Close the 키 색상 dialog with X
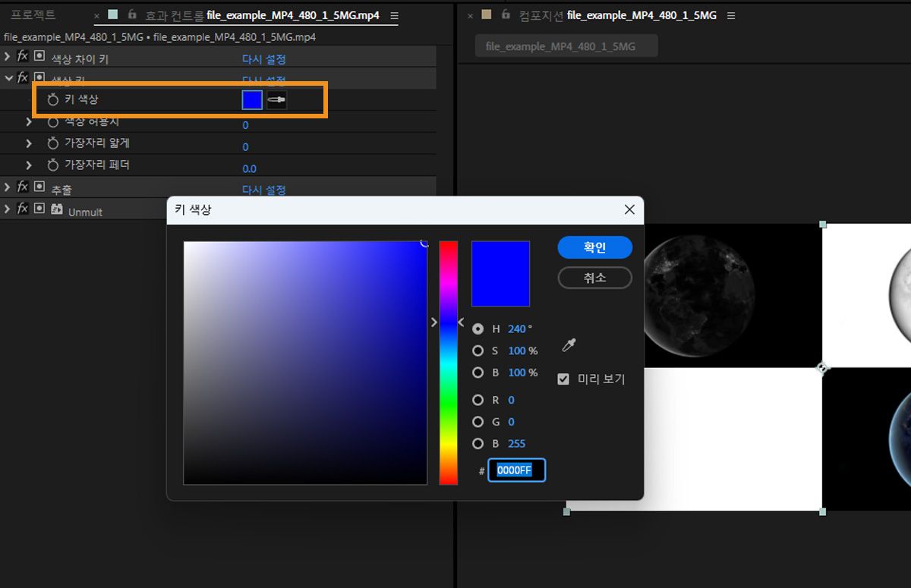This screenshot has height=588, width=911. tap(629, 209)
